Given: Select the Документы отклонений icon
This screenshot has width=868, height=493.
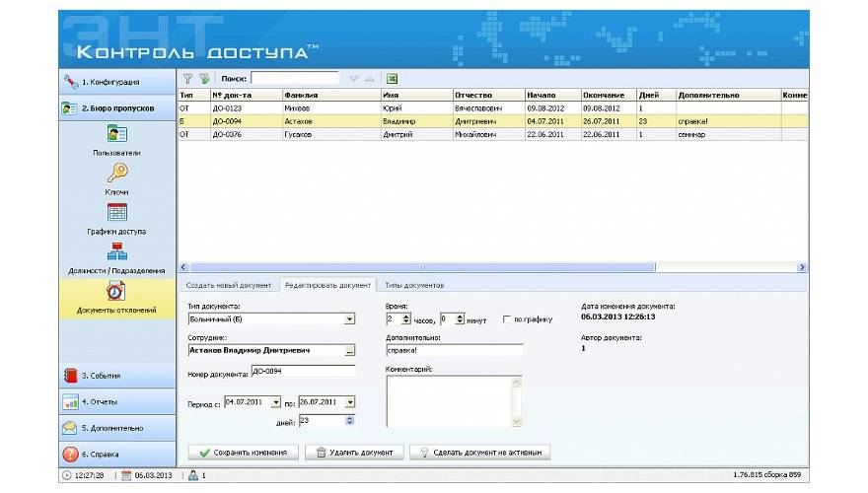Looking at the screenshot, I should [116, 292].
